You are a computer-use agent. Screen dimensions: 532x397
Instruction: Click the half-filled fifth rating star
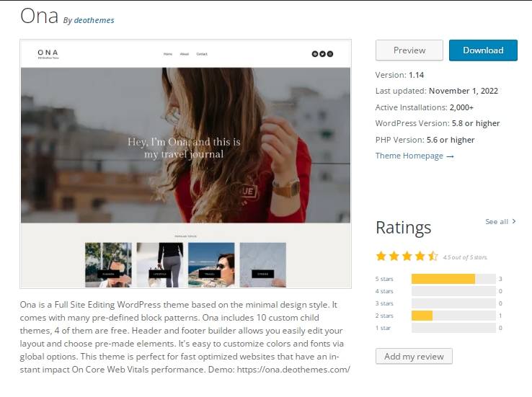[433, 256]
